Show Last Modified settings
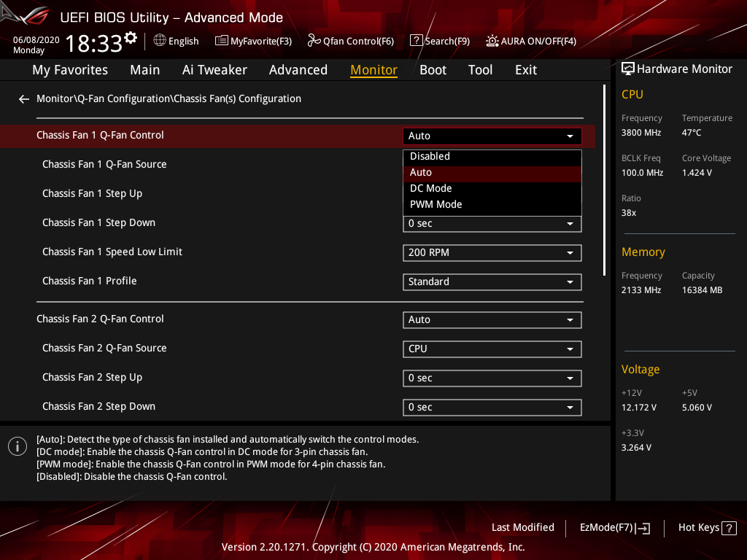Viewport: 747px width, 560px height. click(x=522, y=528)
